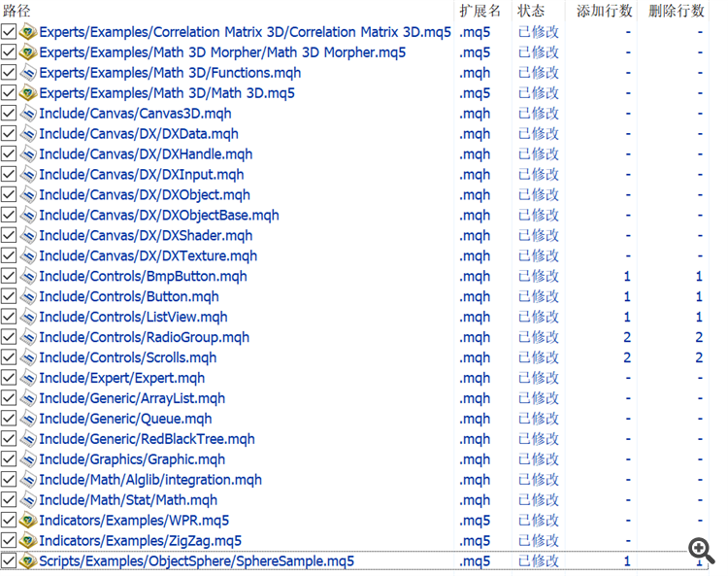Click the Math 3D Morpher.mq5 file icon
The height and width of the screenshot is (576, 728).
coord(28,52)
